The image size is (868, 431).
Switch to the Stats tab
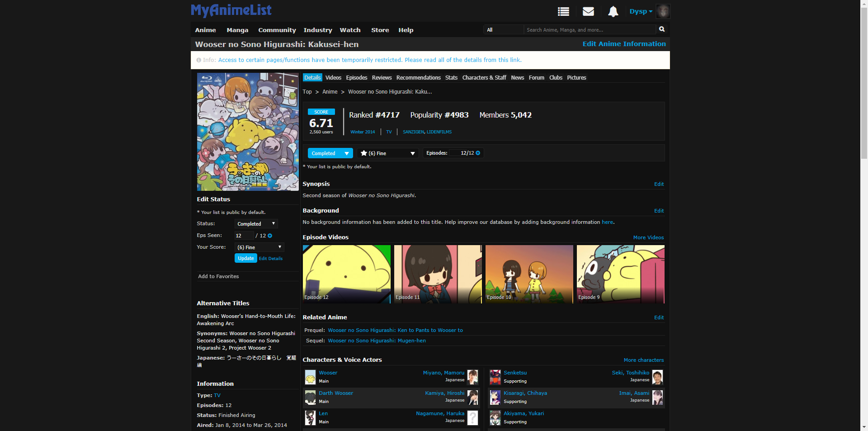click(x=451, y=78)
